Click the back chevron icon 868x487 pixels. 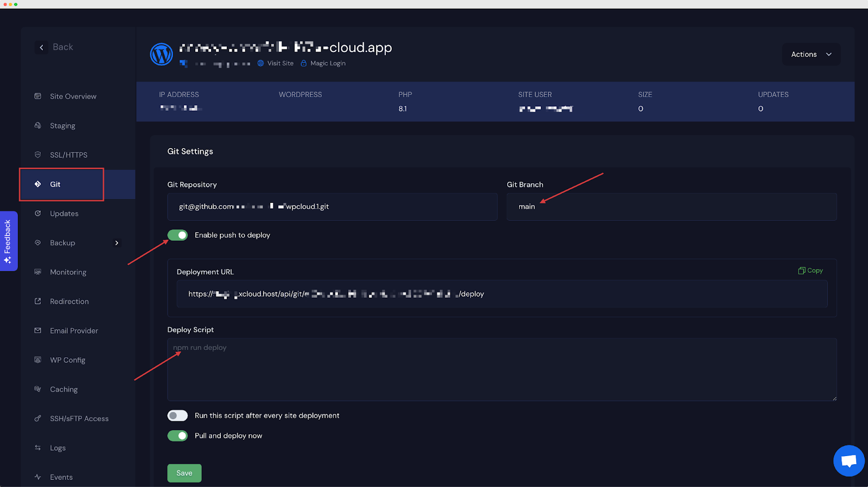41,47
